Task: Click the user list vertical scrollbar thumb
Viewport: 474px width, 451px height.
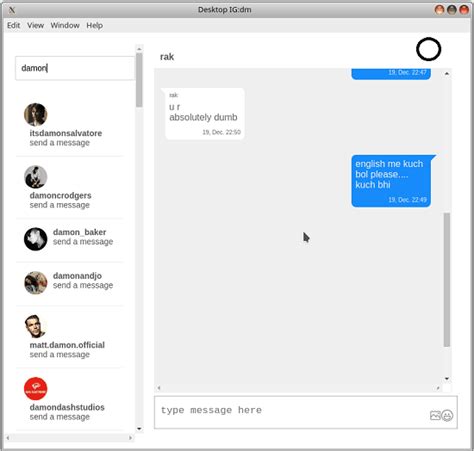Action: click(x=139, y=80)
